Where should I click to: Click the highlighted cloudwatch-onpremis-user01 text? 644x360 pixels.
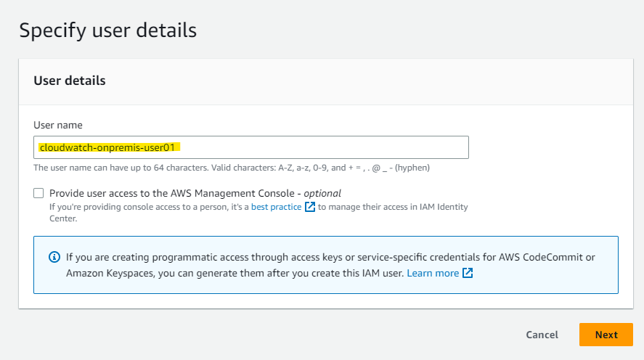pos(107,147)
